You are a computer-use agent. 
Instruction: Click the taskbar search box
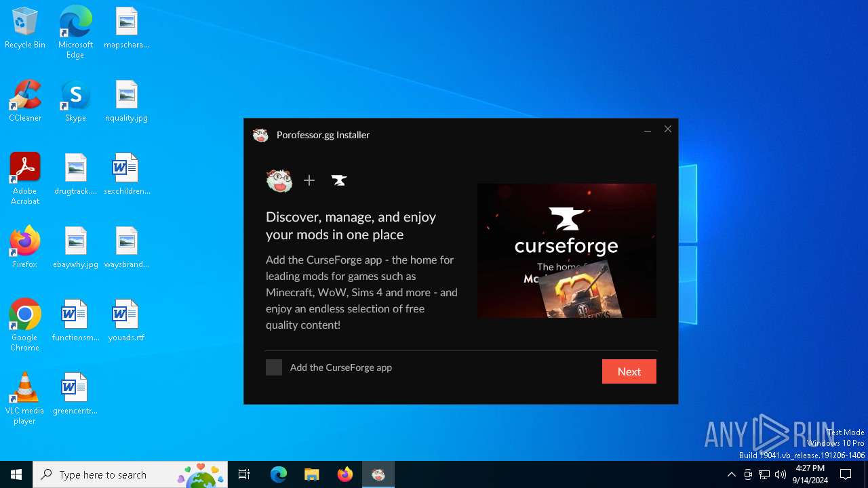[x=130, y=474]
